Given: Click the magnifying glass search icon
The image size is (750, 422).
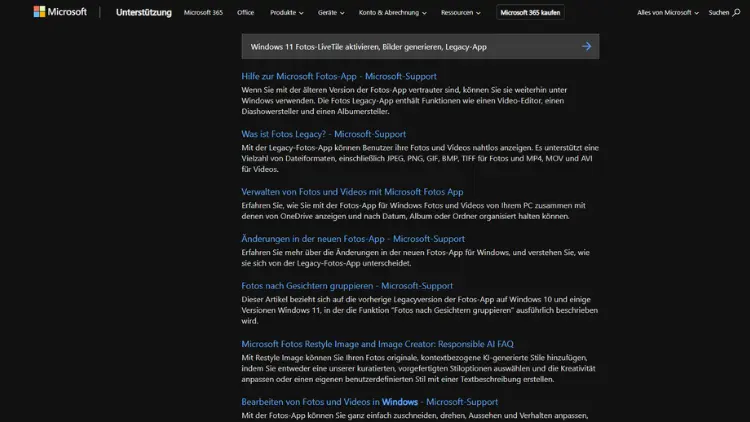Looking at the screenshot, I should pos(736,13).
